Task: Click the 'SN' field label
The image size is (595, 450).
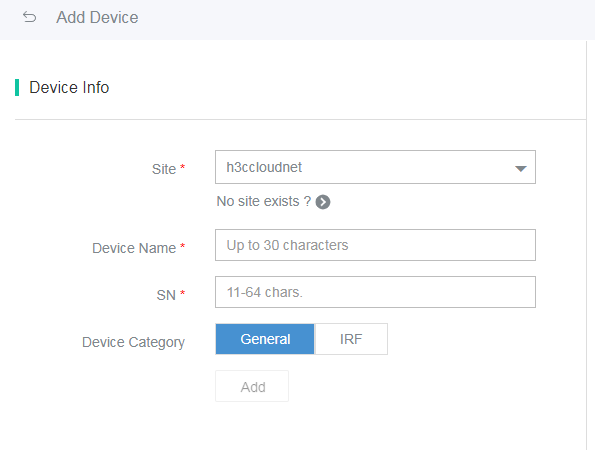Action: pos(166,295)
